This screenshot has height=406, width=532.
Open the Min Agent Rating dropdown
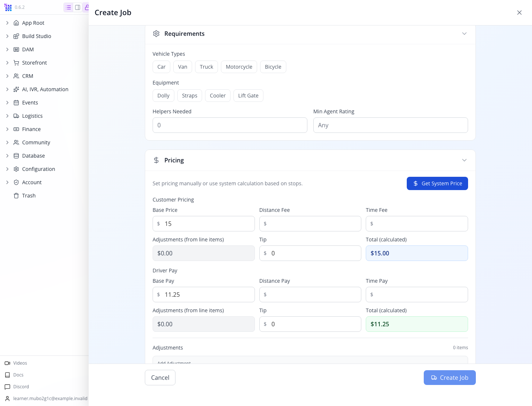coord(391,125)
